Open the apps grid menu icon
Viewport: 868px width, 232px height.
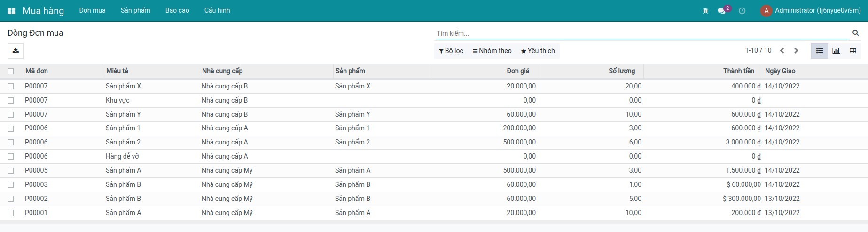pyautogui.click(x=11, y=11)
